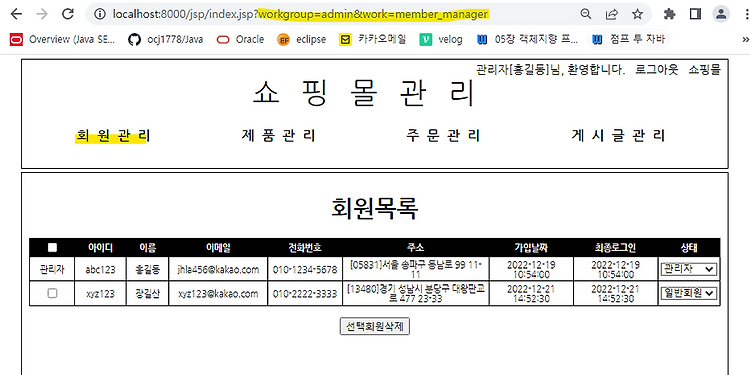Click the 상태 column header
750x375 pixels.
tap(689, 247)
